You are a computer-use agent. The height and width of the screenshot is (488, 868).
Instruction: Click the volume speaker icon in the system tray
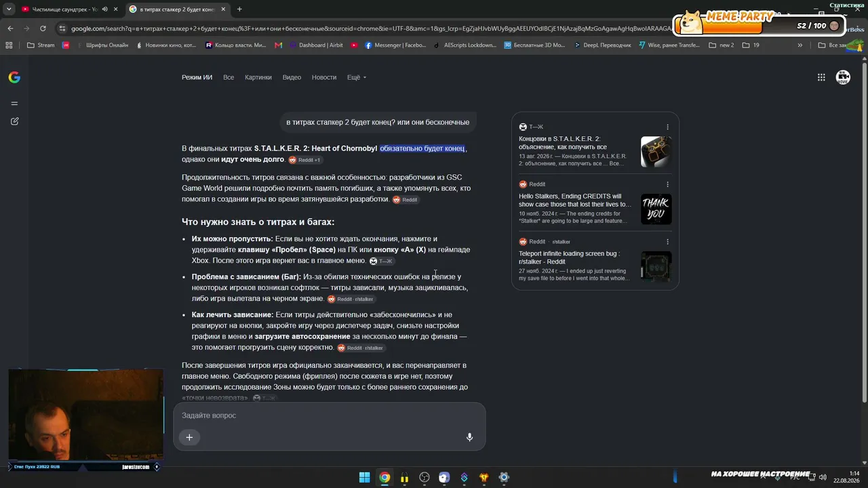tap(823, 477)
